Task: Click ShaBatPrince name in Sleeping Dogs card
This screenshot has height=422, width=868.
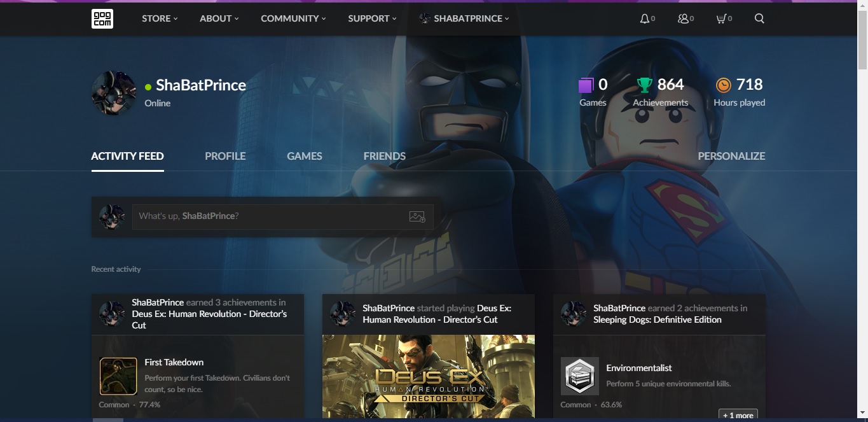Action: point(619,308)
